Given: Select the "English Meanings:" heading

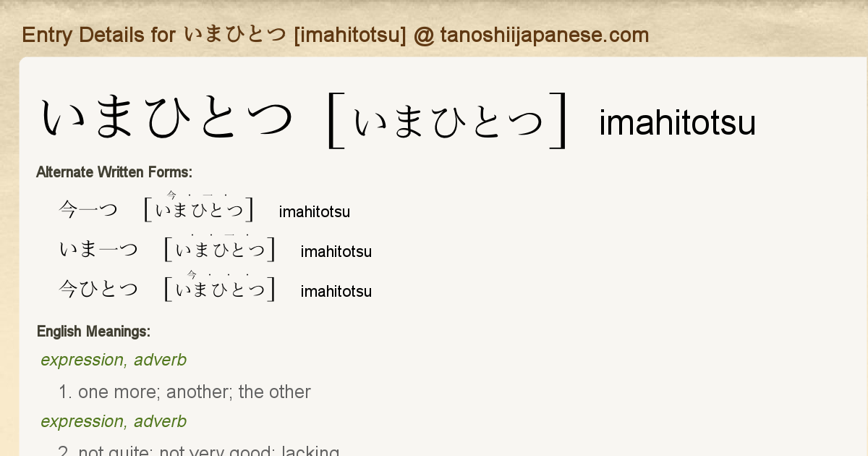Looking at the screenshot, I should coord(93,332).
